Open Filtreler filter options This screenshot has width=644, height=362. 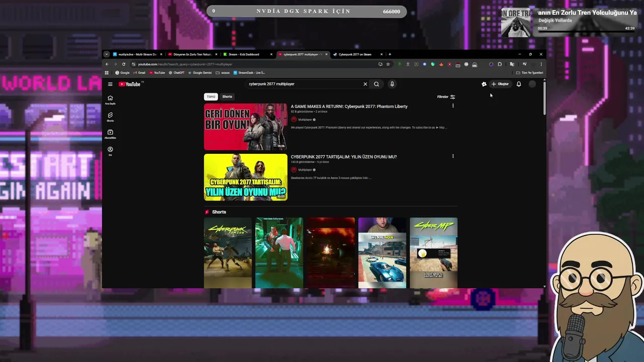[x=446, y=97]
